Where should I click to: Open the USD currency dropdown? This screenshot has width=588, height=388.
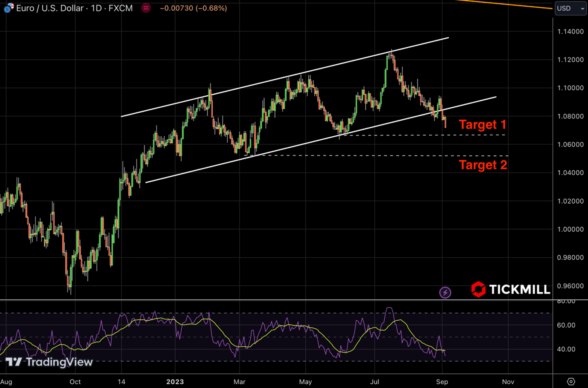pyautogui.click(x=571, y=9)
